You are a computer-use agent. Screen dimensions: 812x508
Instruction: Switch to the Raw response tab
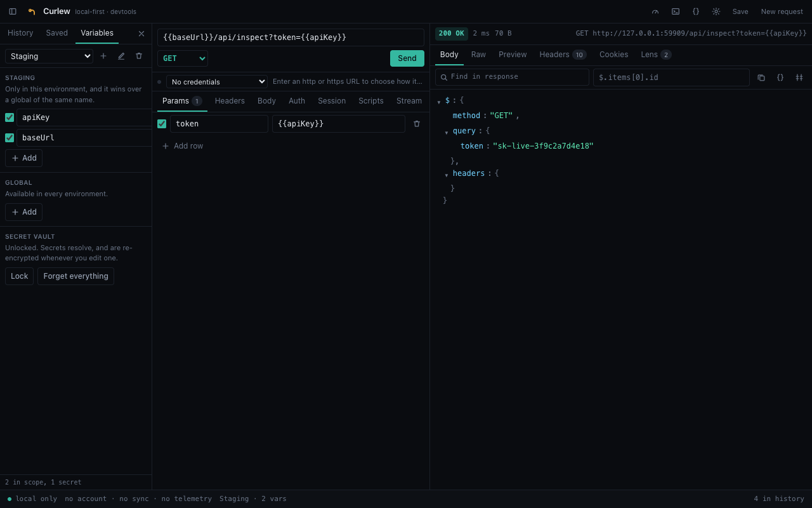478,55
